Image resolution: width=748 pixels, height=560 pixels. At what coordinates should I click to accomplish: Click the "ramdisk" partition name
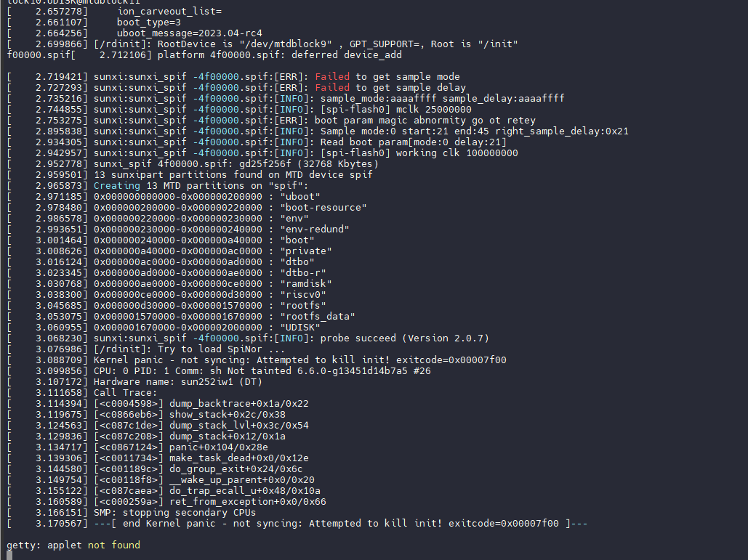point(306,283)
